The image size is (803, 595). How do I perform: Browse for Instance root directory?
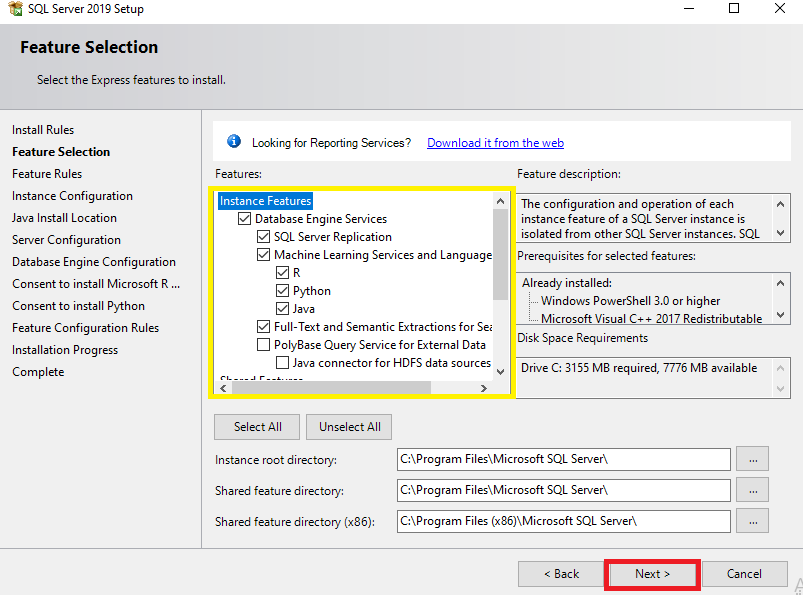click(752, 459)
